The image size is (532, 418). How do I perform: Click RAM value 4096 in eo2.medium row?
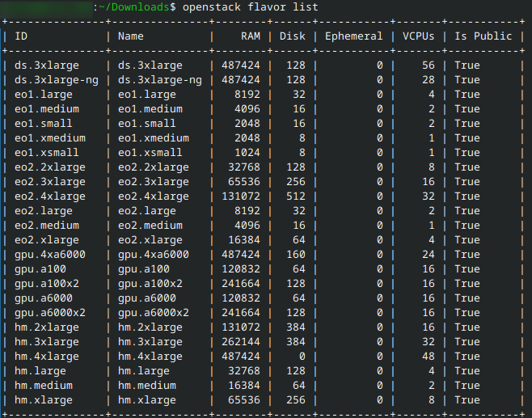[247, 226]
